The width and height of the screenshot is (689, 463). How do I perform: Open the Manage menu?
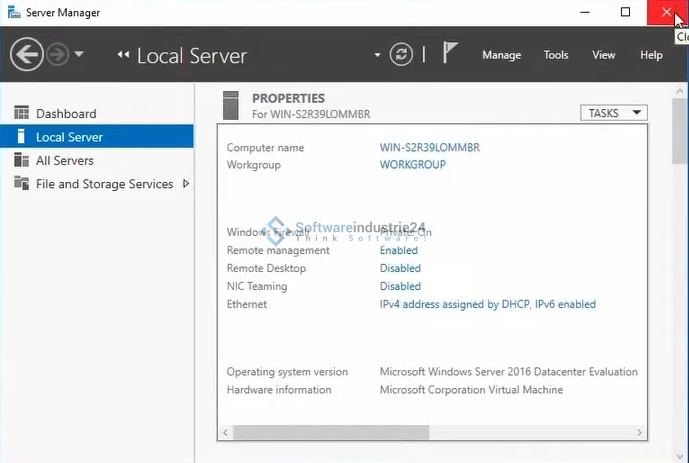click(x=501, y=55)
